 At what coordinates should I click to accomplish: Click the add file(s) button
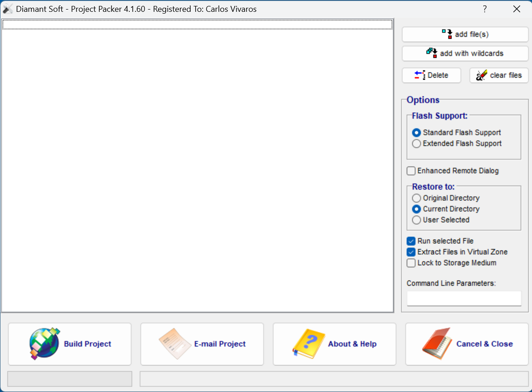pos(465,34)
